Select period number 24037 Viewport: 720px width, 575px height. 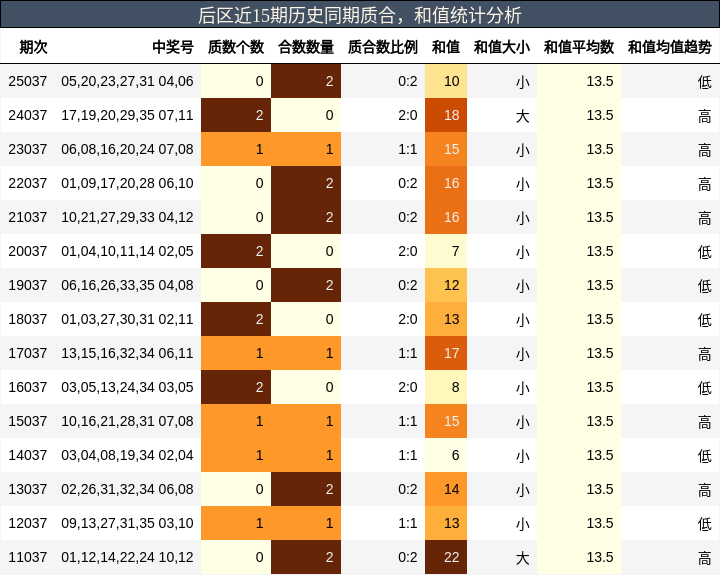[x=28, y=115]
